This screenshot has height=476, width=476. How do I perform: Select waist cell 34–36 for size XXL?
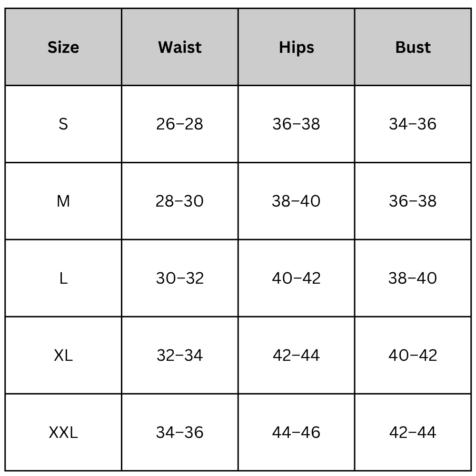point(179,433)
